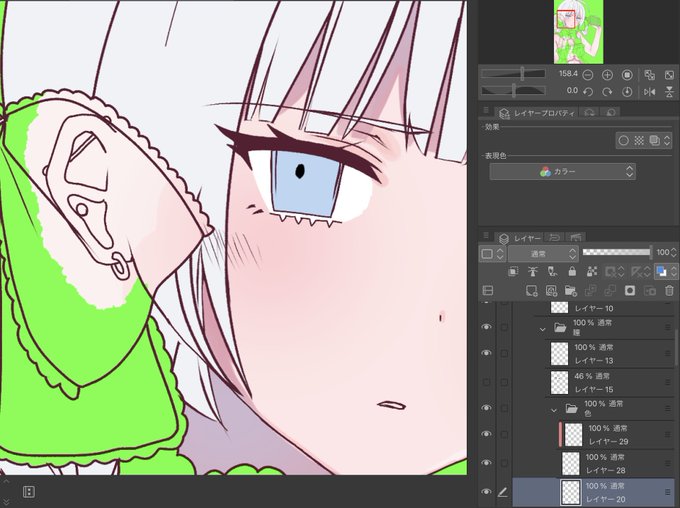Open the カラー expression color dropdown
The image size is (680, 508).
click(x=562, y=171)
